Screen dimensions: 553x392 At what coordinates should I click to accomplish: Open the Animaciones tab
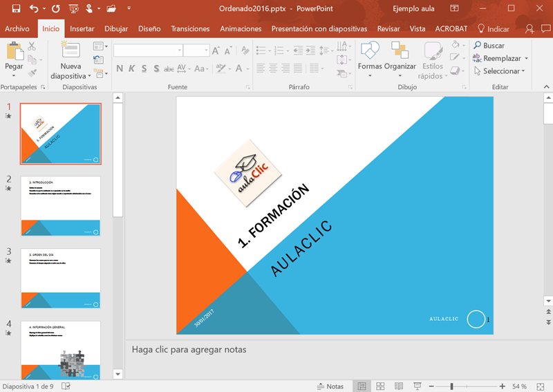241,28
